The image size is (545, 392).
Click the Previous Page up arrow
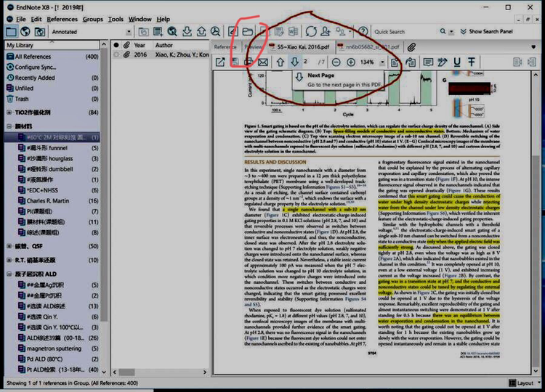279,62
